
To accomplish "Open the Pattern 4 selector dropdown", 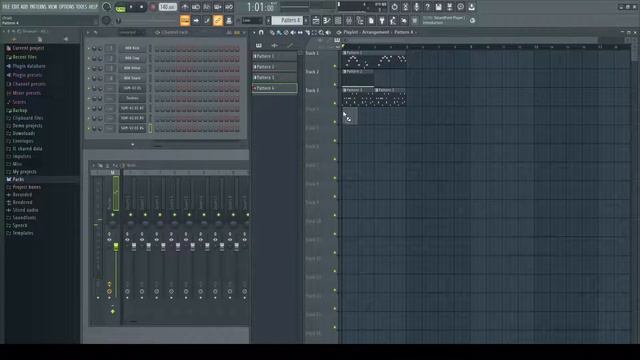I will [287, 20].
